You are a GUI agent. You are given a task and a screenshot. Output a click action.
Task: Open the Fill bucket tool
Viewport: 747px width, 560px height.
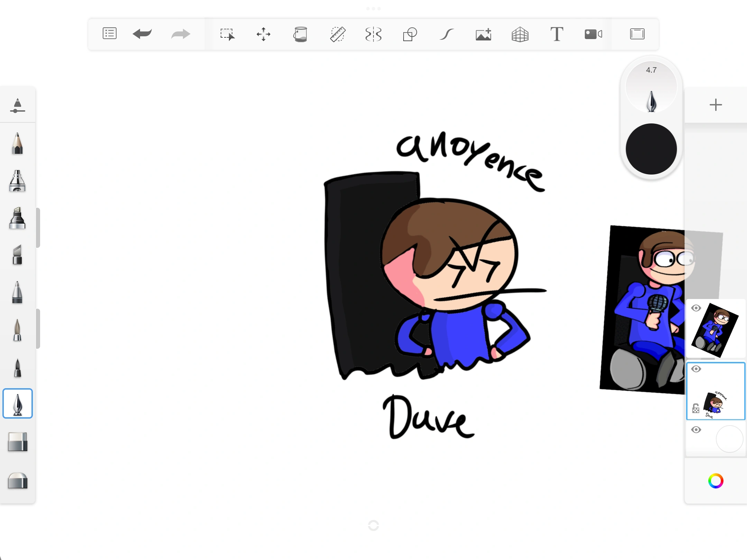(300, 34)
